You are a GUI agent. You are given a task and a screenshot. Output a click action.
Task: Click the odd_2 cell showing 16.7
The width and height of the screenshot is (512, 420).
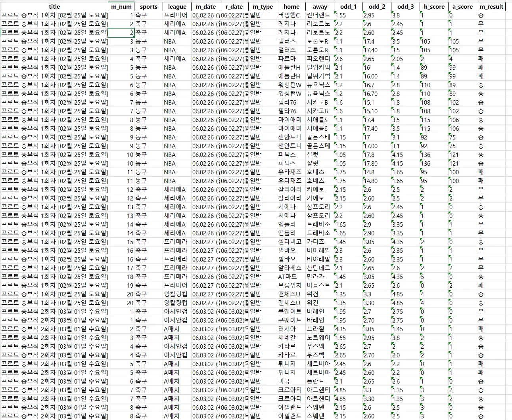(x=377, y=85)
